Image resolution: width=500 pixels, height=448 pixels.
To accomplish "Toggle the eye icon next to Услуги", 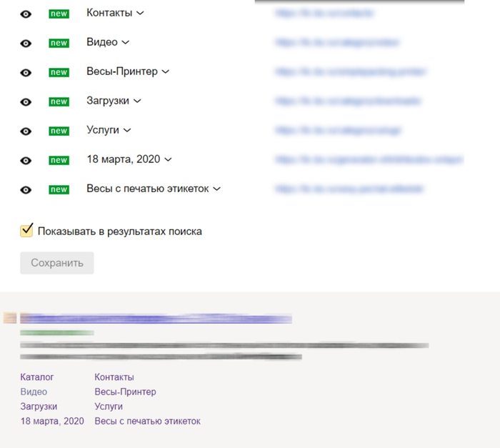I will click(x=26, y=131).
